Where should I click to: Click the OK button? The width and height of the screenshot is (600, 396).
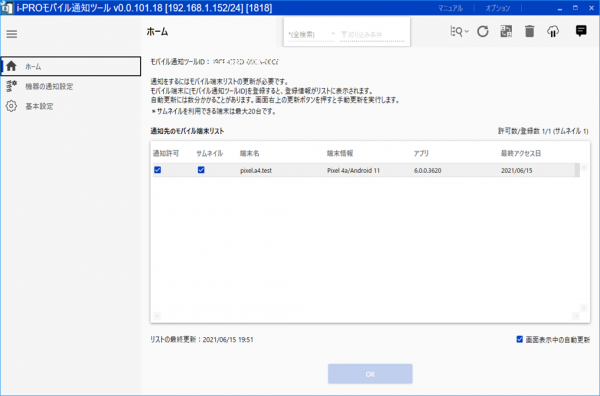(x=370, y=374)
